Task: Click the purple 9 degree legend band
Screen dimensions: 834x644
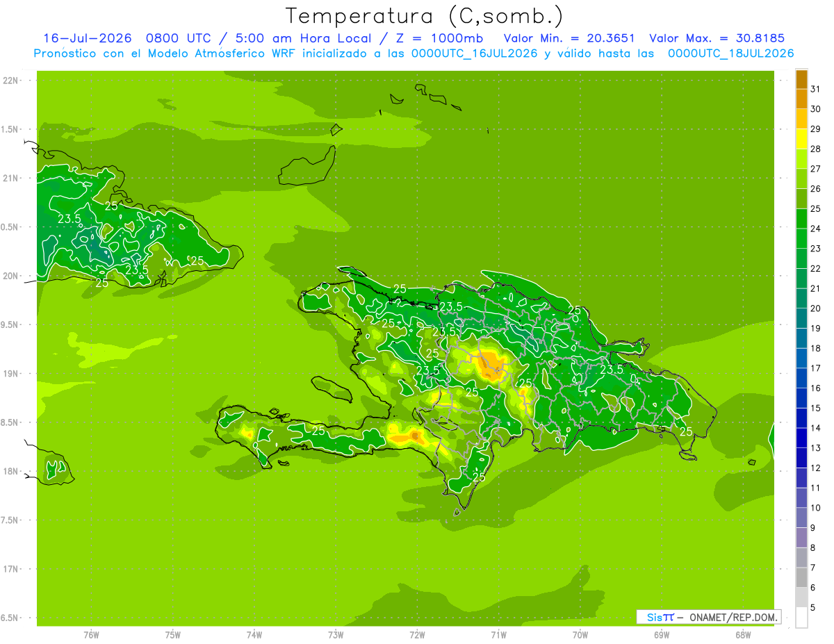Action: pyautogui.click(x=801, y=518)
